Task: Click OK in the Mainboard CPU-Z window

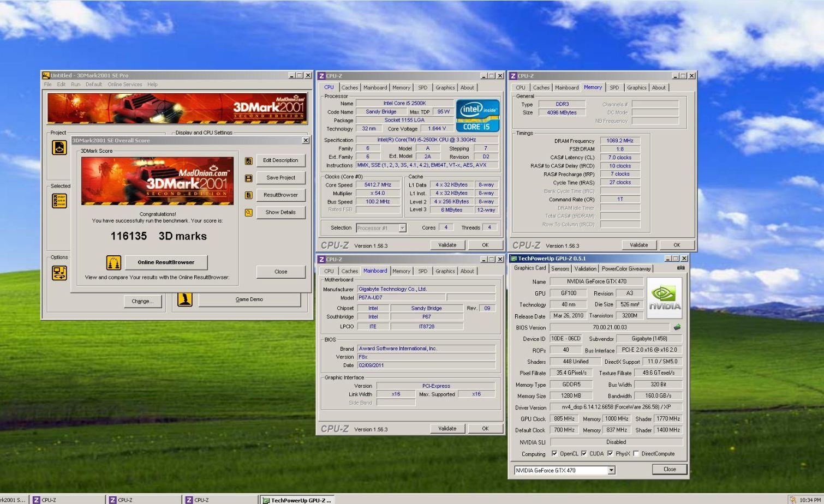Action: click(x=485, y=429)
